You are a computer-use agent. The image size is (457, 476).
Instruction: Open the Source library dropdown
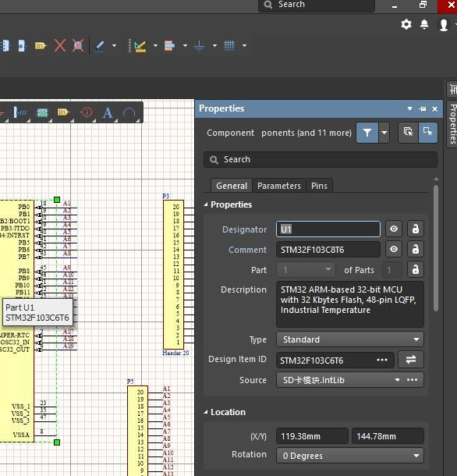tap(397, 380)
